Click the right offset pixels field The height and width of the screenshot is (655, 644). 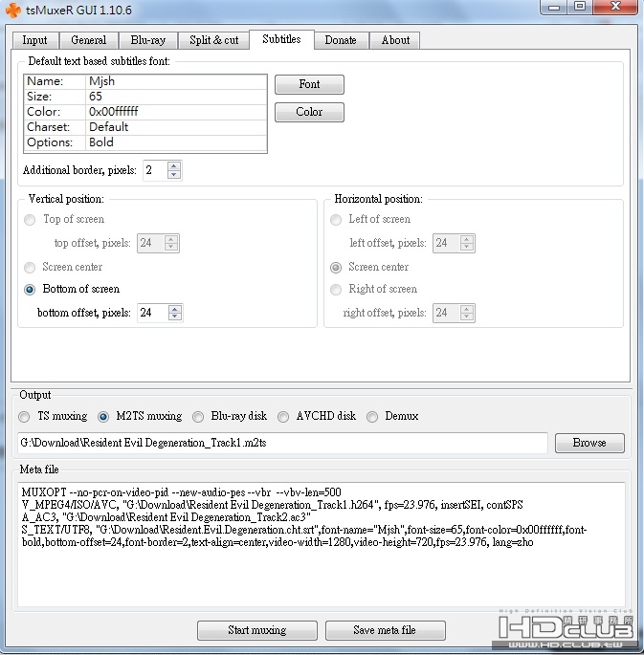(x=446, y=313)
